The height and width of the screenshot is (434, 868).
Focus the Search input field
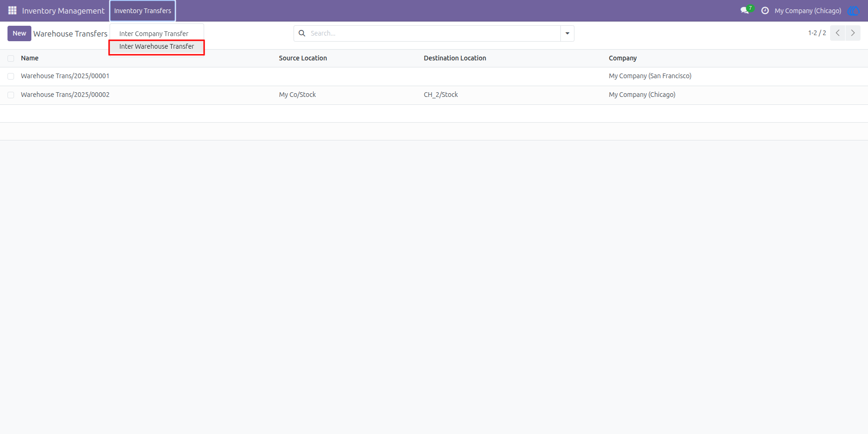pyautogui.click(x=433, y=33)
